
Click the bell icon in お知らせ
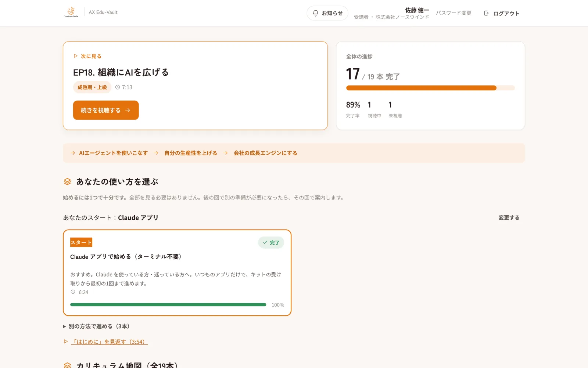(x=316, y=13)
